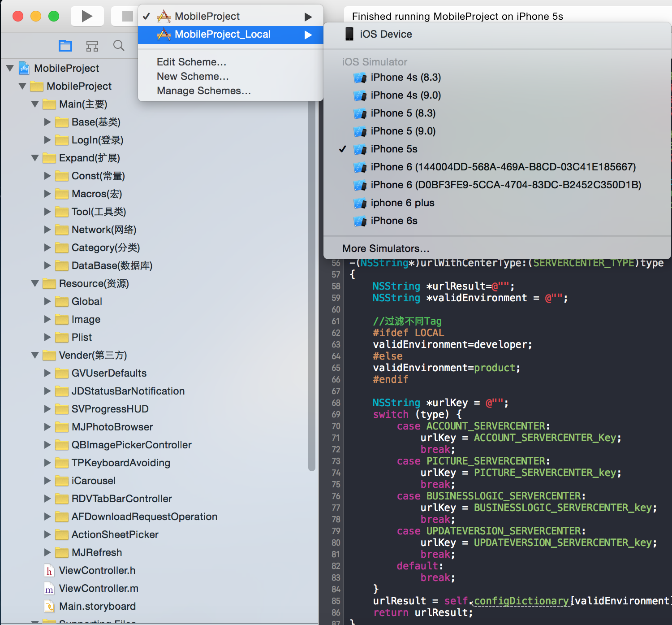Expand the Network(网络) folder
Screen dimensions: 672x625
[47, 230]
